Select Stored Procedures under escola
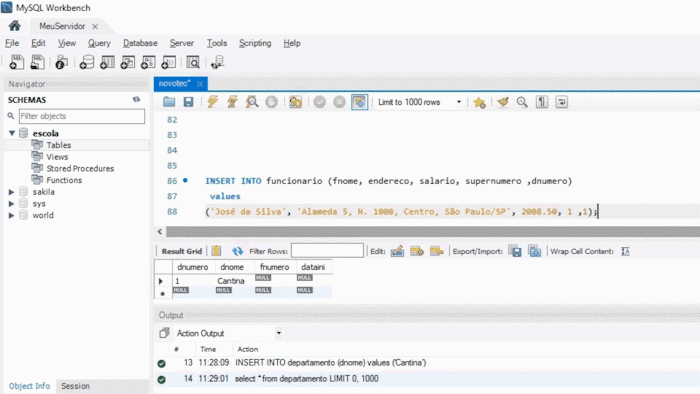The width and height of the screenshot is (700, 394). click(x=80, y=168)
